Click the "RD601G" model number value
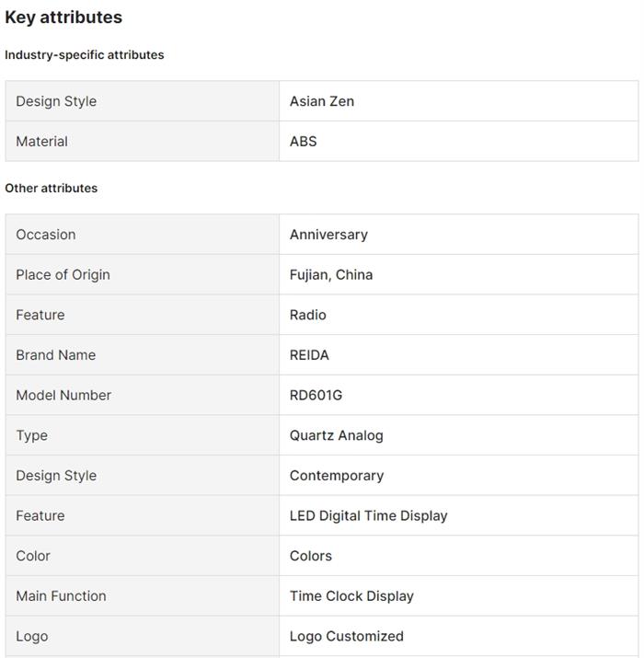Screen dimensions: 644x658 [x=316, y=396]
